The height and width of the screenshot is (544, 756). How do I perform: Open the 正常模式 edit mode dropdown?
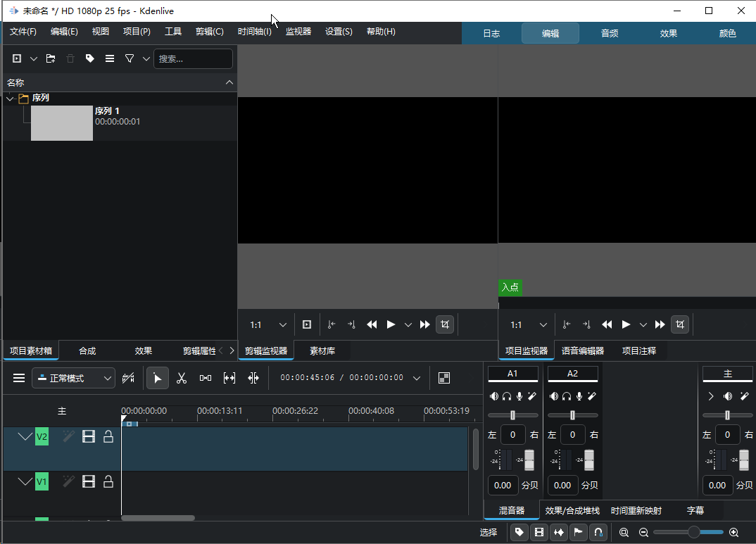(73, 378)
